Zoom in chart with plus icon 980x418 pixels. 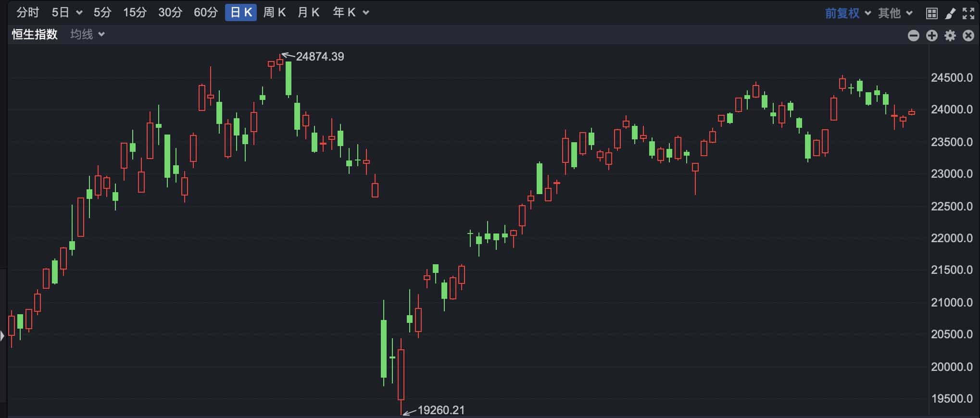[x=931, y=36]
